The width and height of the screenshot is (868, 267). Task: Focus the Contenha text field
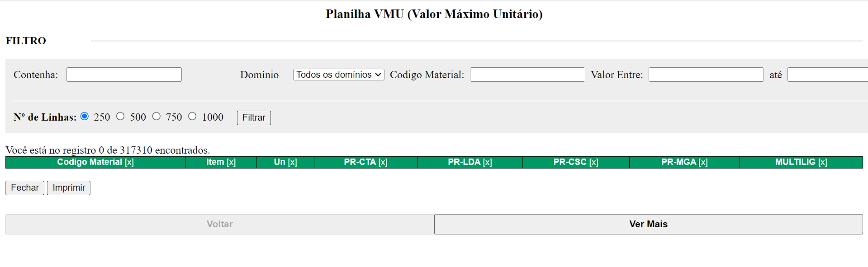[124, 75]
